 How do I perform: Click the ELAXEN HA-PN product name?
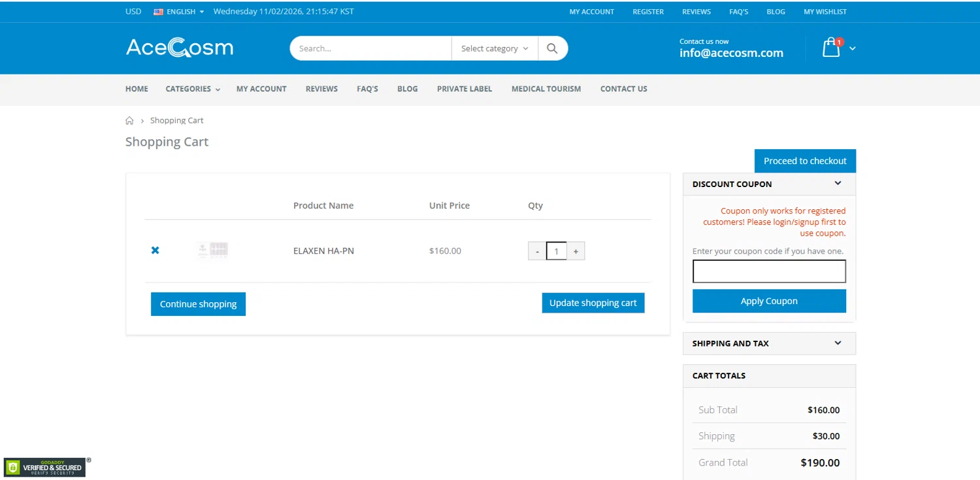[323, 250]
